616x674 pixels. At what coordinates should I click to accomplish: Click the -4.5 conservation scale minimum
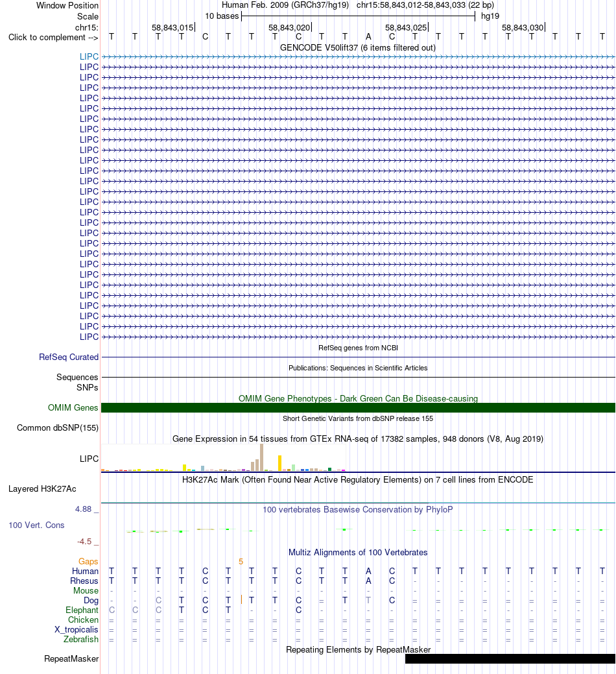84,542
